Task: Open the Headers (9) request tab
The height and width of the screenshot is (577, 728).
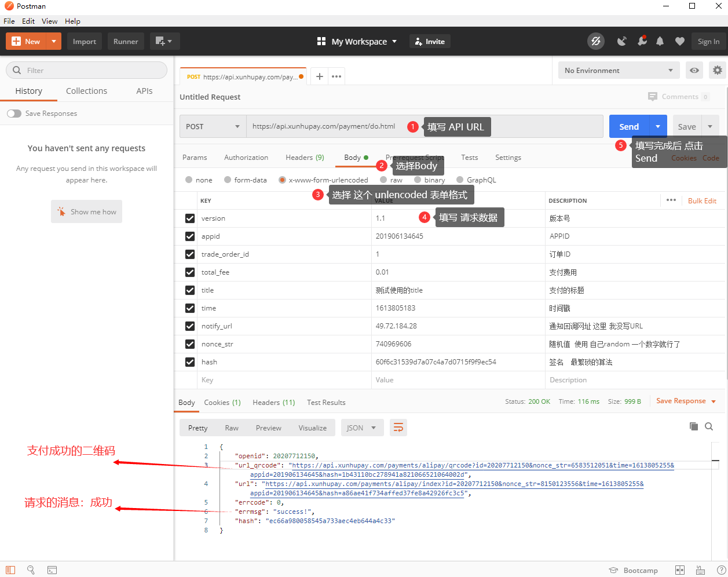Action: click(305, 158)
